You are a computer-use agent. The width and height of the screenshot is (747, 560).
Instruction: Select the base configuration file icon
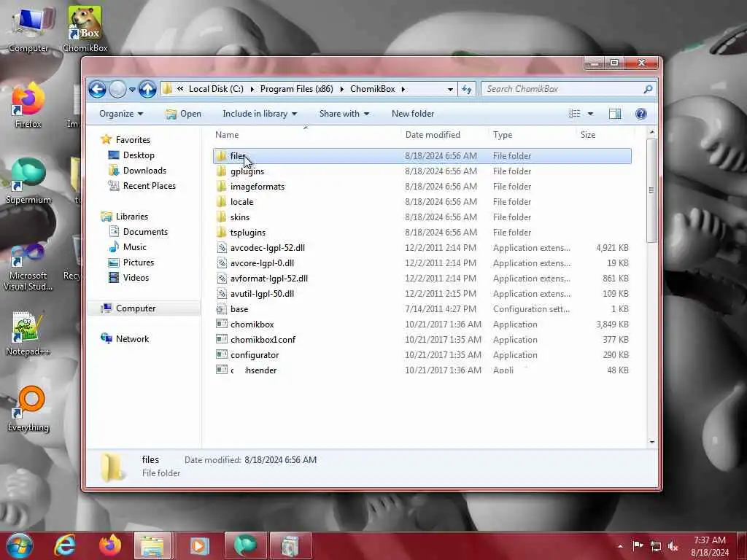[222, 309]
